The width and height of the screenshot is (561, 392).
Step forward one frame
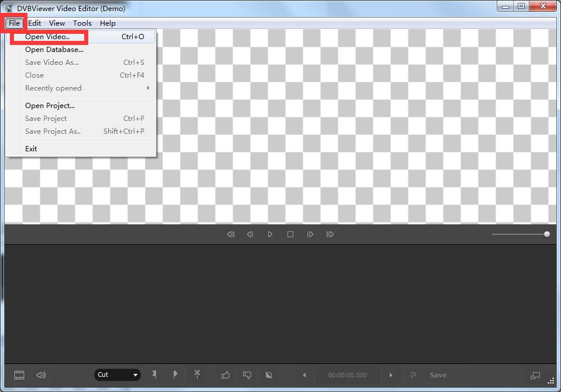coord(310,234)
